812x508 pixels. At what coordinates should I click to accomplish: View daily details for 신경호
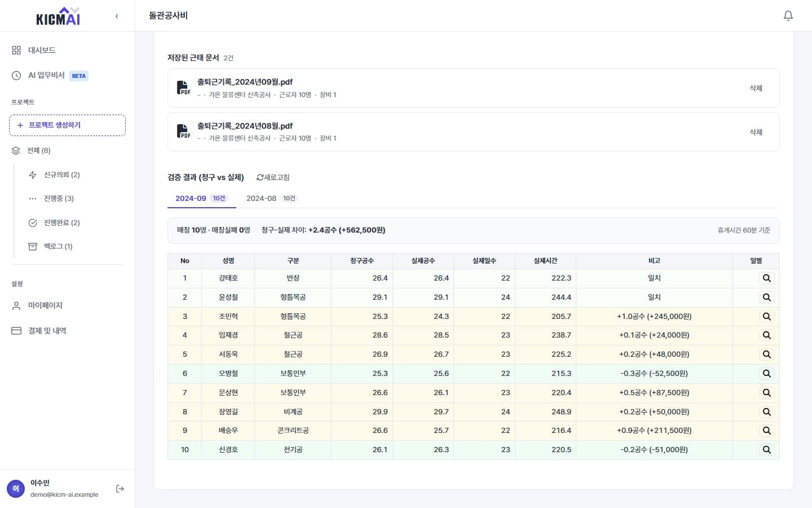pyautogui.click(x=766, y=450)
